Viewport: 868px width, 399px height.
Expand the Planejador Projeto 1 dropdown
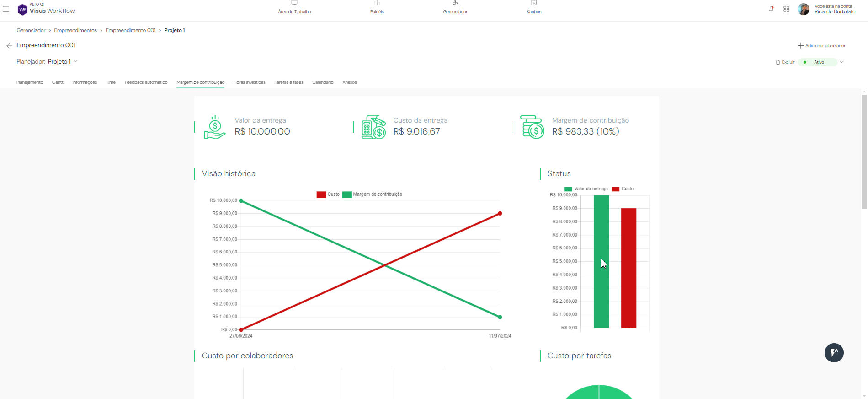tap(63, 62)
